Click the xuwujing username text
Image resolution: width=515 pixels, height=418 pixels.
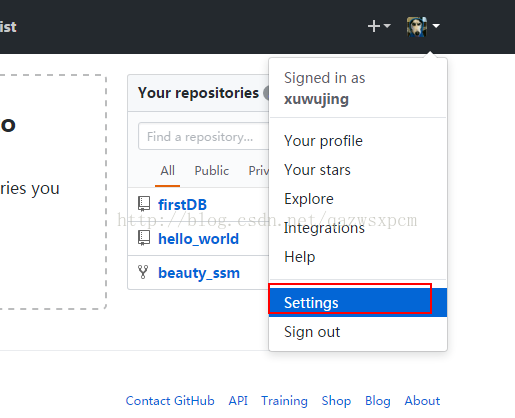pyautogui.click(x=316, y=99)
